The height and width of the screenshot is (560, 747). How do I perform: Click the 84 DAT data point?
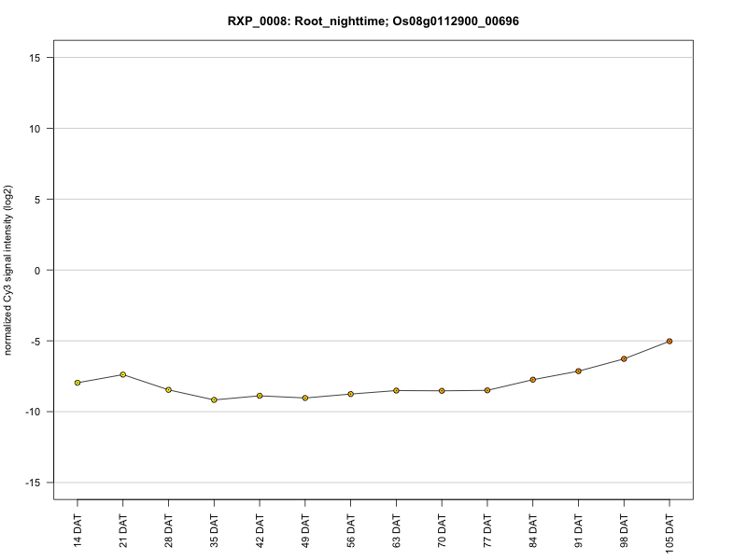[x=533, y=380]
